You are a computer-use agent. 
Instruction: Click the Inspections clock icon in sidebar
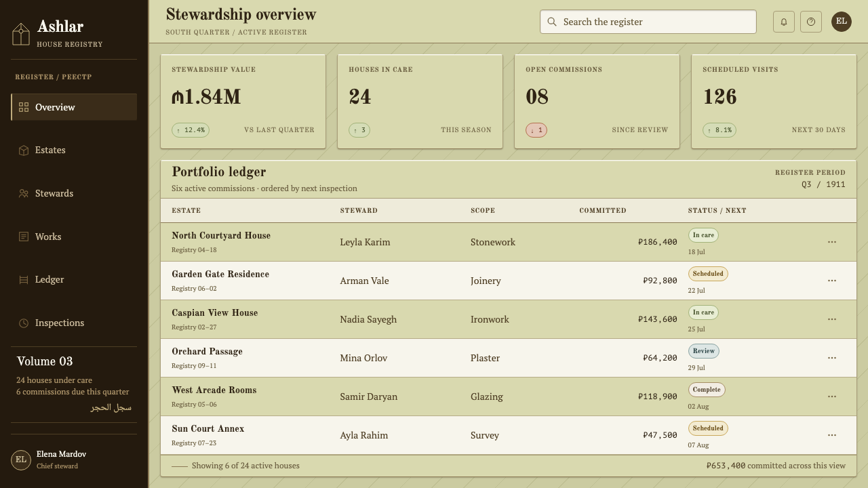(x=24, y=323)
